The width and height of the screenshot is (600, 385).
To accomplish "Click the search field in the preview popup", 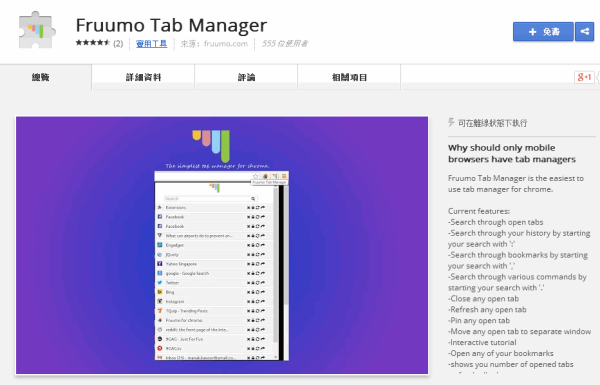I will (207, 199).
